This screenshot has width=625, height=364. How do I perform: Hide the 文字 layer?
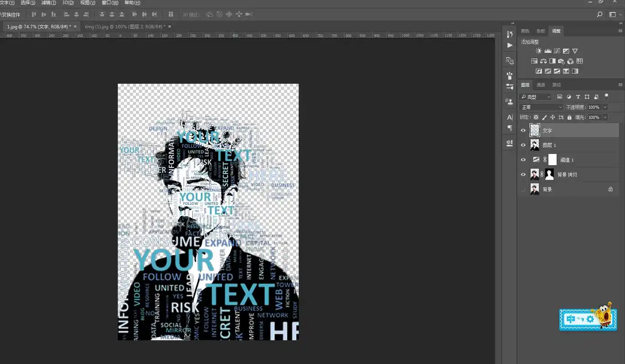pyautogui.click(x=523, y=131)
